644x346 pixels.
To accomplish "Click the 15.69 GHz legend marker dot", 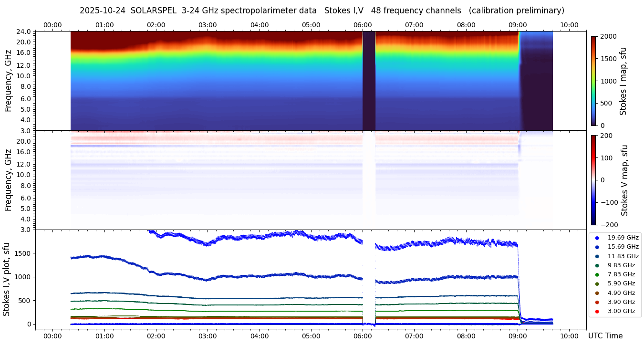I will point(597,247).
